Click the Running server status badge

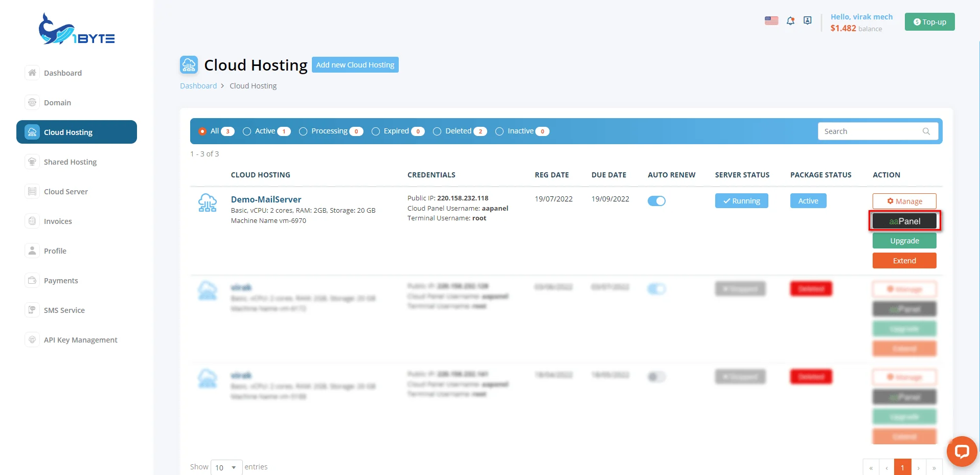point(741,201)
